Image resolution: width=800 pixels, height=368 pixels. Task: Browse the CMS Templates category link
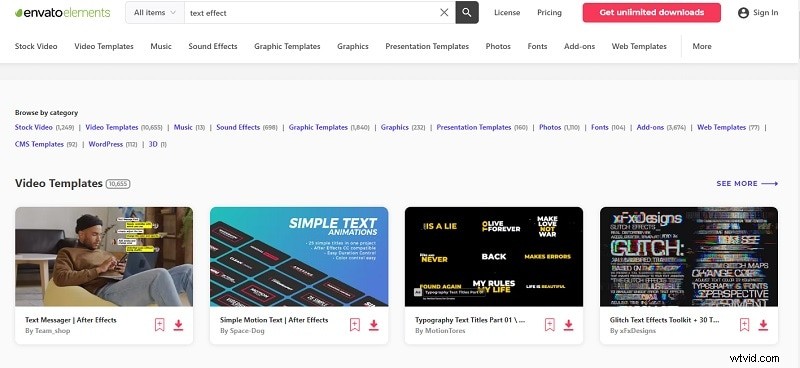pyautogui.click(x=39, y=144)
